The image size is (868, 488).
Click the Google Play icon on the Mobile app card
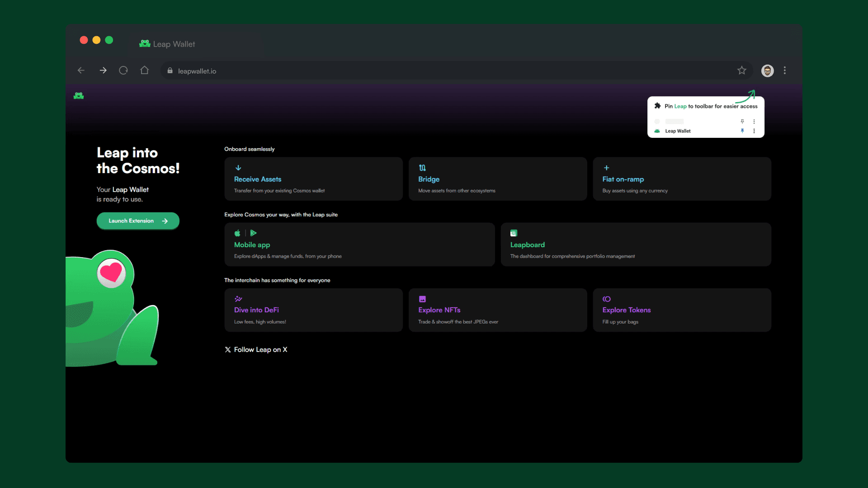pyautogui.click(x=254, y=233)
